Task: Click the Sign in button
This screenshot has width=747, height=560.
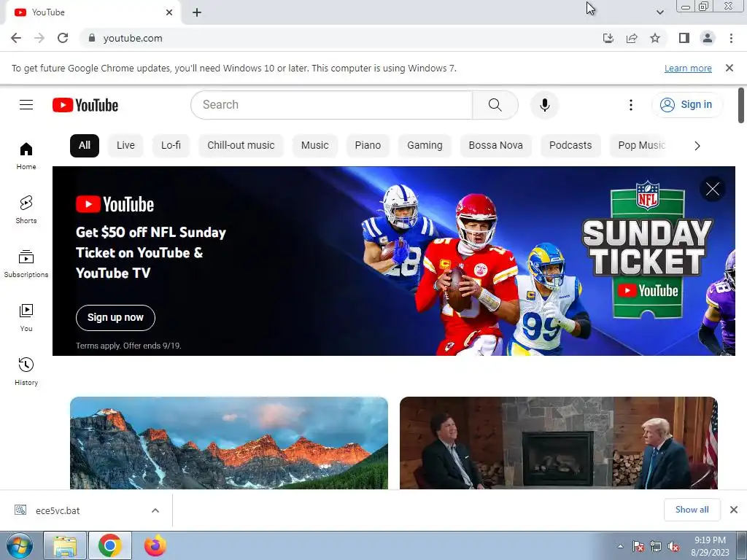Action: 687,105
